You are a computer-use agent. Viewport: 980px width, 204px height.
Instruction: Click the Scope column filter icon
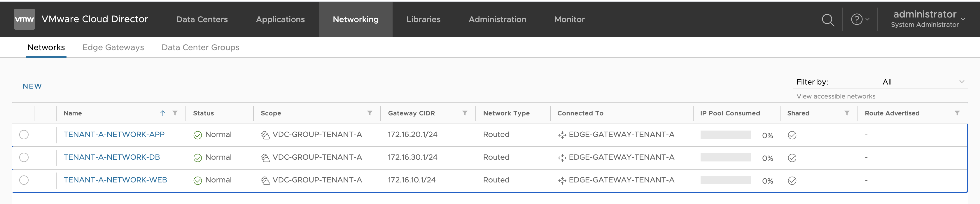(x=370, y=113)
